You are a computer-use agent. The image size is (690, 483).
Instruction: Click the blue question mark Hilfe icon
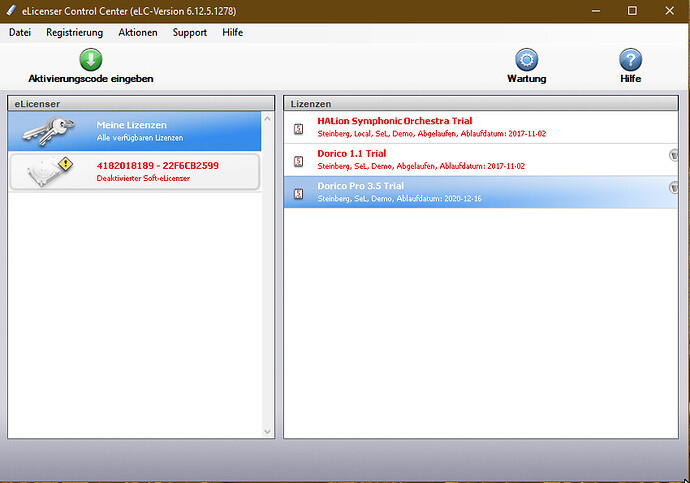click(x=630, y=59)
